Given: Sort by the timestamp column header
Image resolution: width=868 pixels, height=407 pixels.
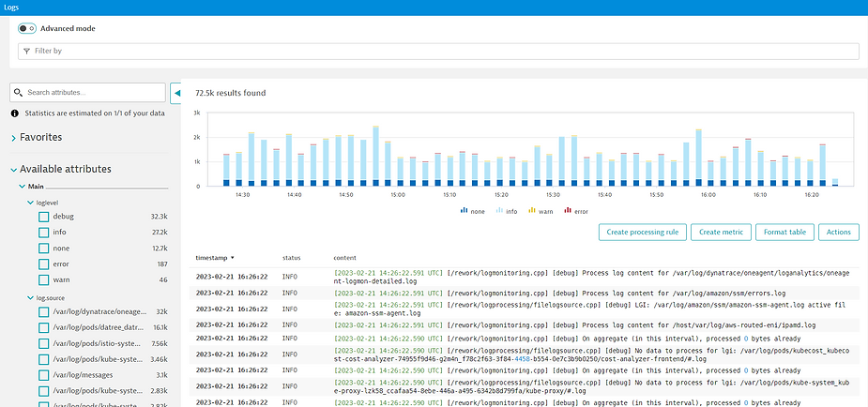Looking at the screenshot, I should point(215,258).
